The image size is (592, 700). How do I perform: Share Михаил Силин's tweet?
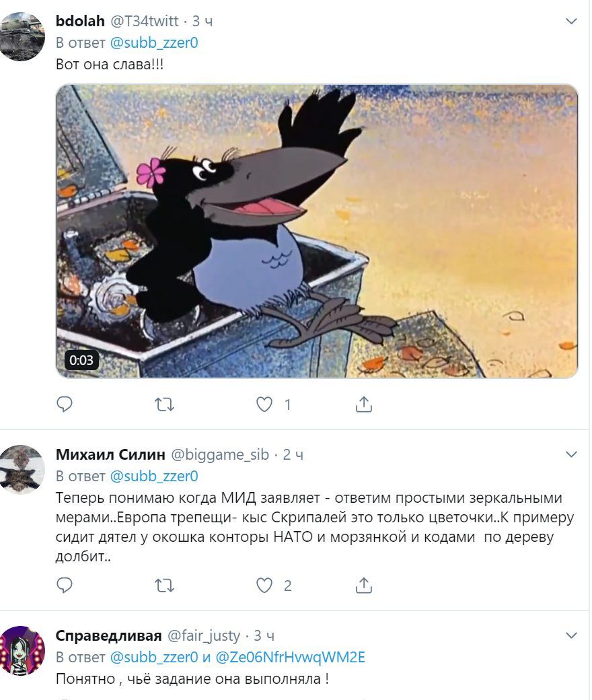363,585
